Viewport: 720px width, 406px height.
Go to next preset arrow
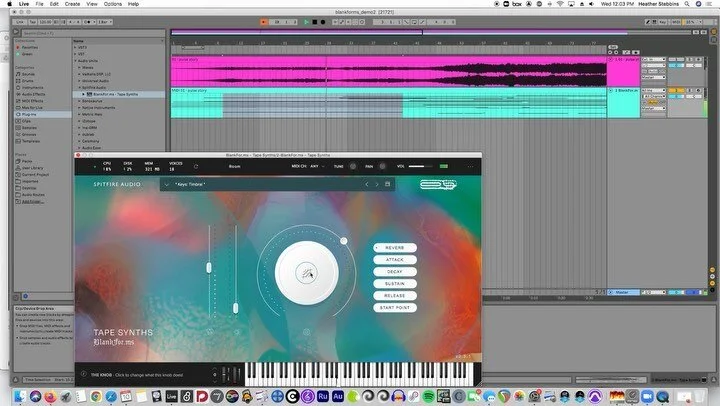[377, 184]
